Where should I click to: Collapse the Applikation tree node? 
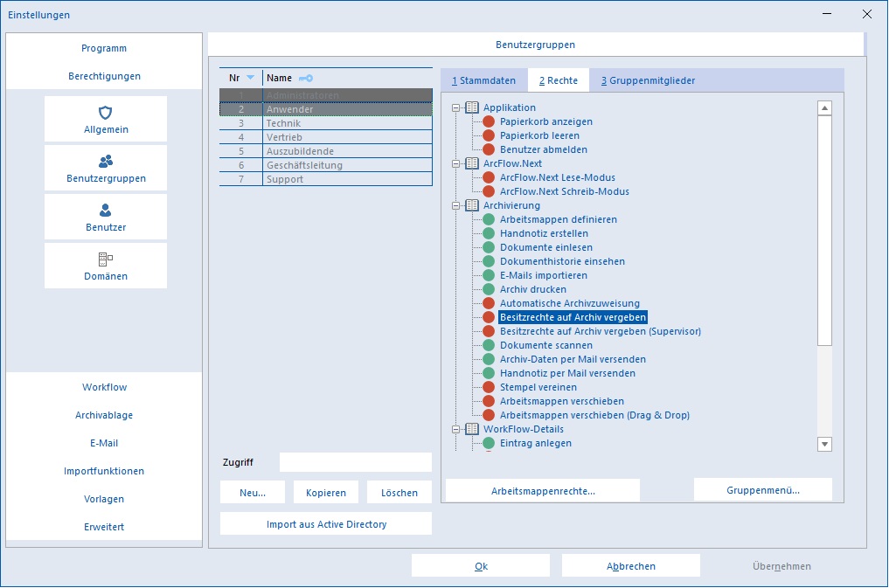point(455,107)
